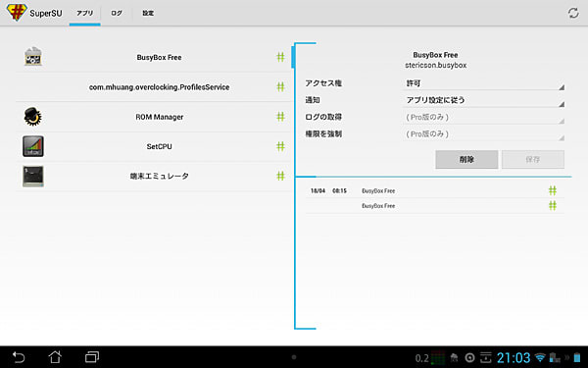Tap the BusyBox Free title in detail panel
This screenshot has height=368, width=588.
435,55
